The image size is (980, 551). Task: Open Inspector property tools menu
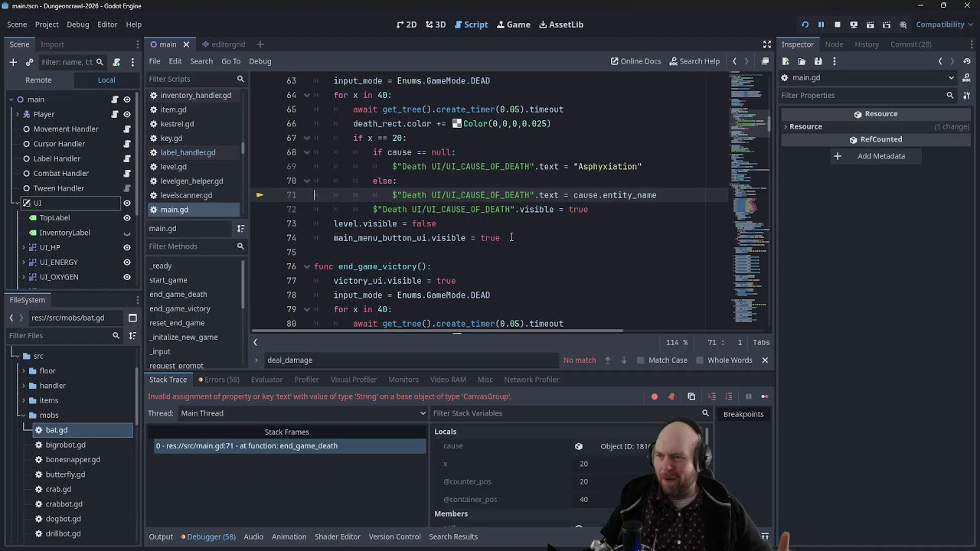(x=968, y=96)
